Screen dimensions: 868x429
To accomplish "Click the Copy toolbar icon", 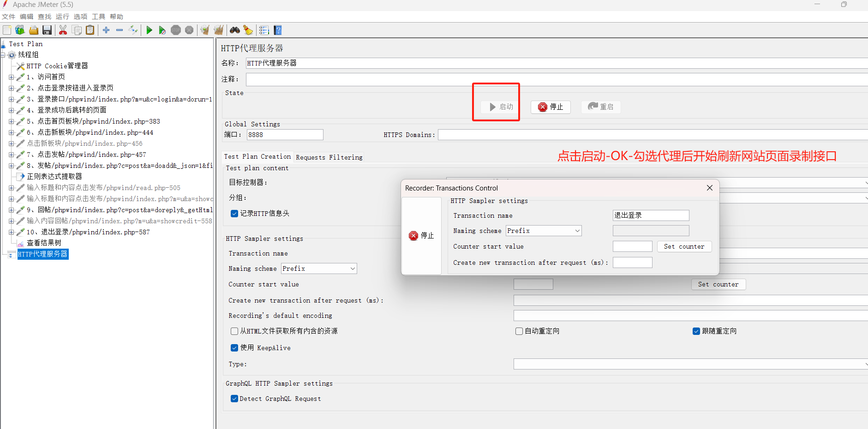I will 77,30.
